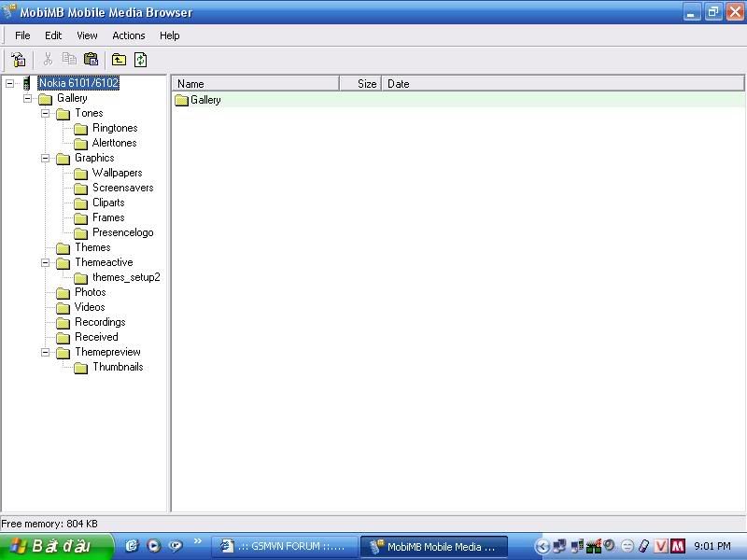Click the Nokia phone icon in tree
This screenshot has width=747, height=560.
(27, 83)
